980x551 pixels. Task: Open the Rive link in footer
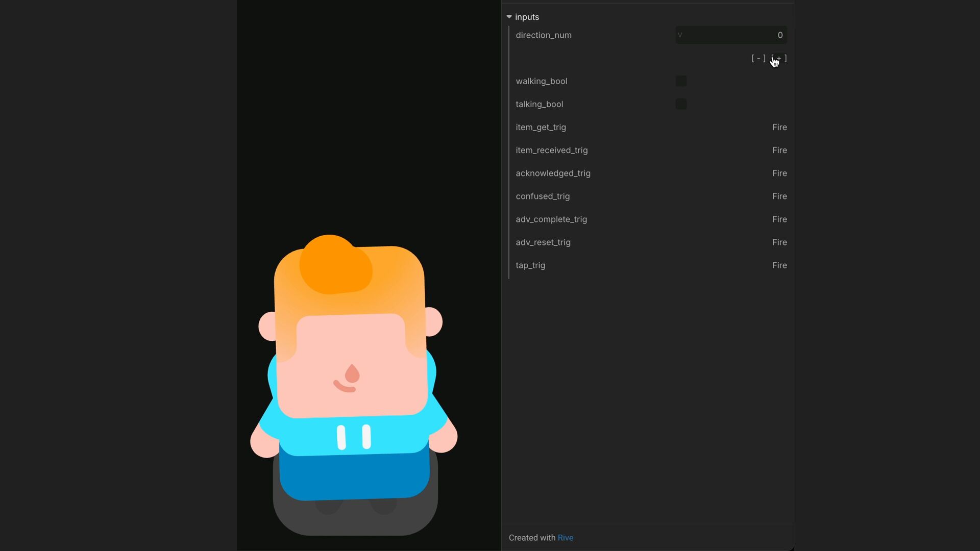[565, 538]
